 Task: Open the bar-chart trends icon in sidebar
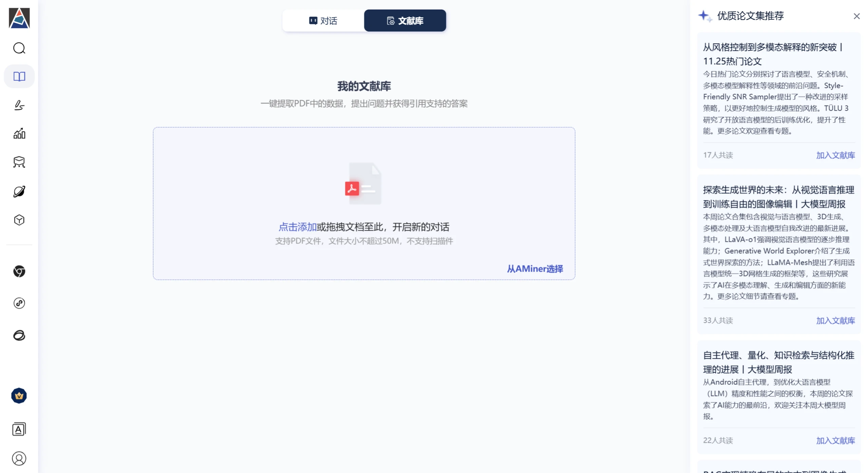(19, 133)
